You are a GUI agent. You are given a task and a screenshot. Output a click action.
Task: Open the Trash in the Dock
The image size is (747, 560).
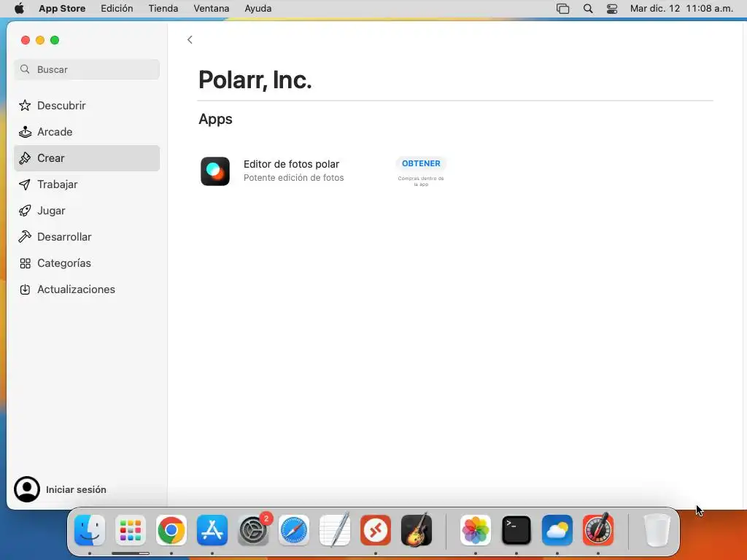pos(657,529)
